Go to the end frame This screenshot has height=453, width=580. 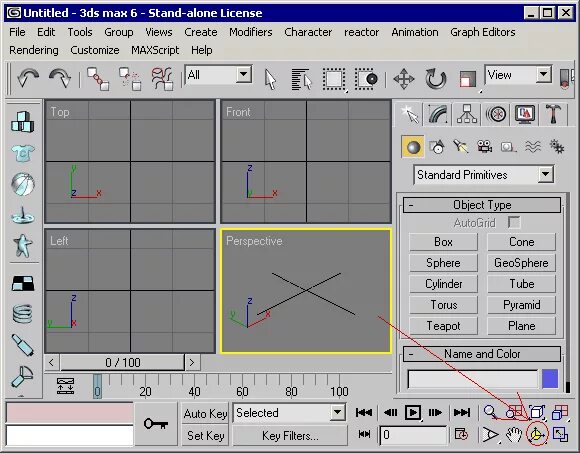(462, 412)
